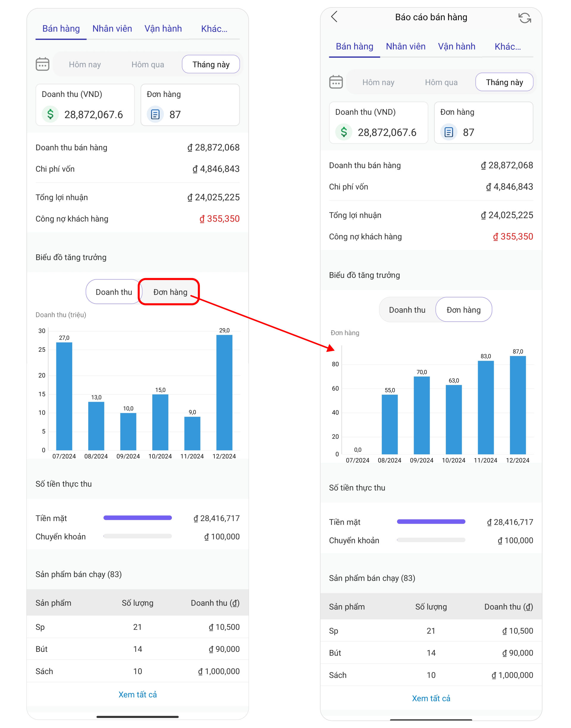Tap the refresh icon in Báo cáo bán hàng header
The width and height of the screenshot is (571, 728).
[525, 18]
